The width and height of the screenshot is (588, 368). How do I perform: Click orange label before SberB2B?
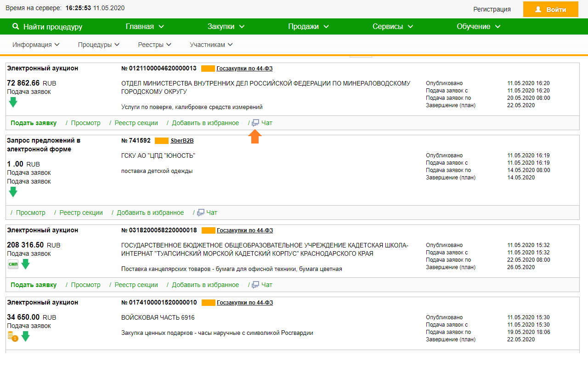coord(162,141)
